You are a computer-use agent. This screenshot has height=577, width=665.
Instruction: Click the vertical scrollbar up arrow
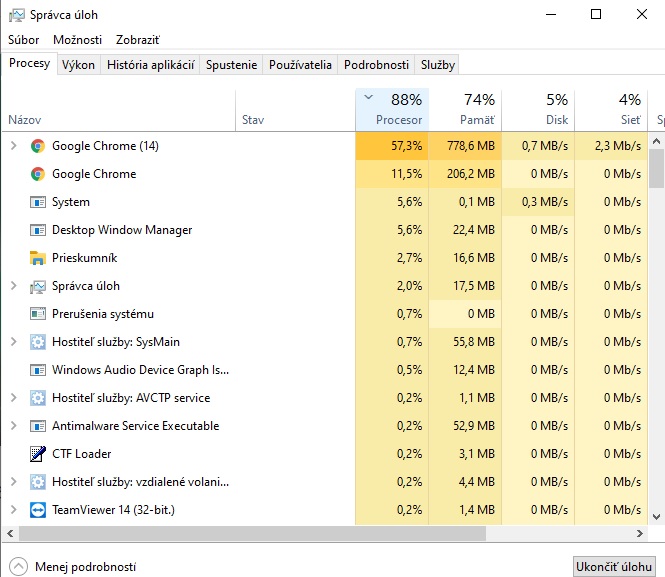click(x=656, y=141)
